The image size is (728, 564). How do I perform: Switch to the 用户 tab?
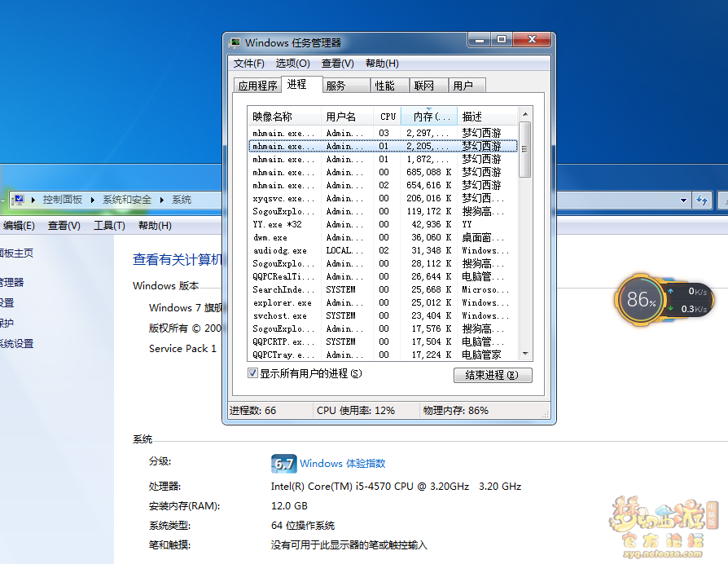(467, 86)
